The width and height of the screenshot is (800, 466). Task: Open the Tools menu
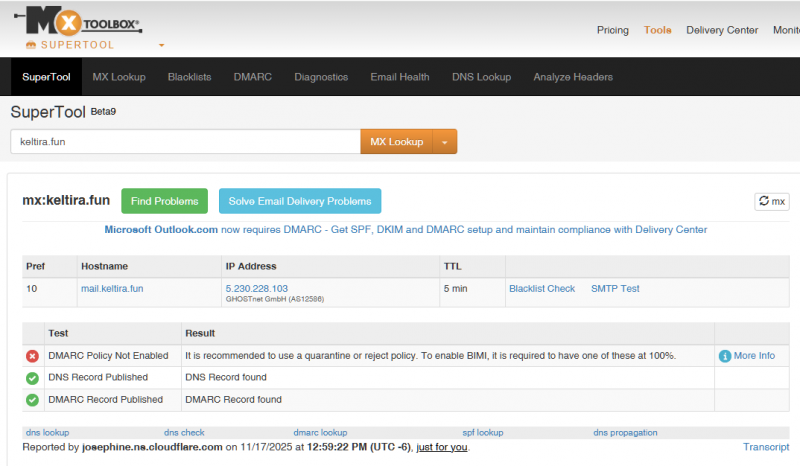(x=657, y=30)
